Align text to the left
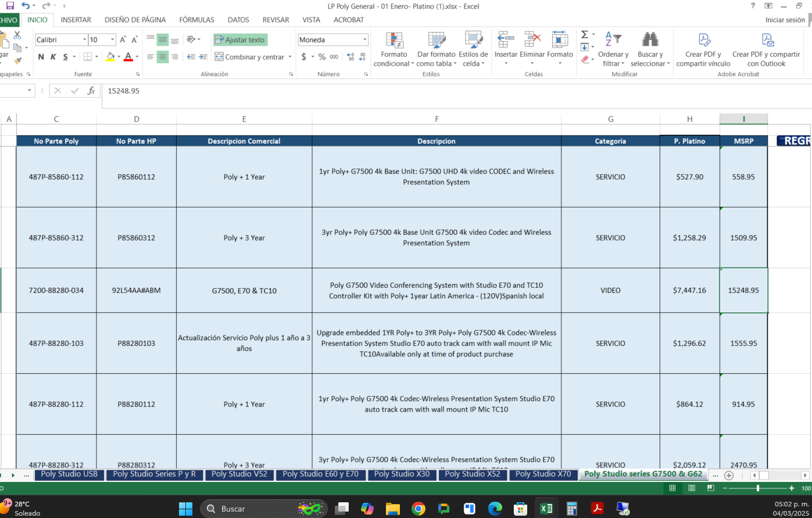Screen dimensions: 812x518 click(x=151, y=57)
